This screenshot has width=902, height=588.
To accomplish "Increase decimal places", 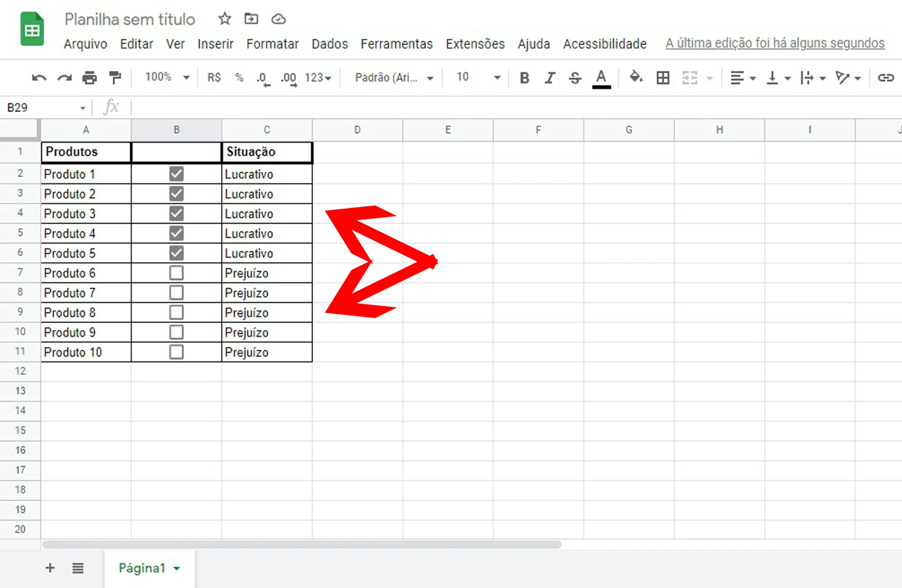I will coord(289,79).
